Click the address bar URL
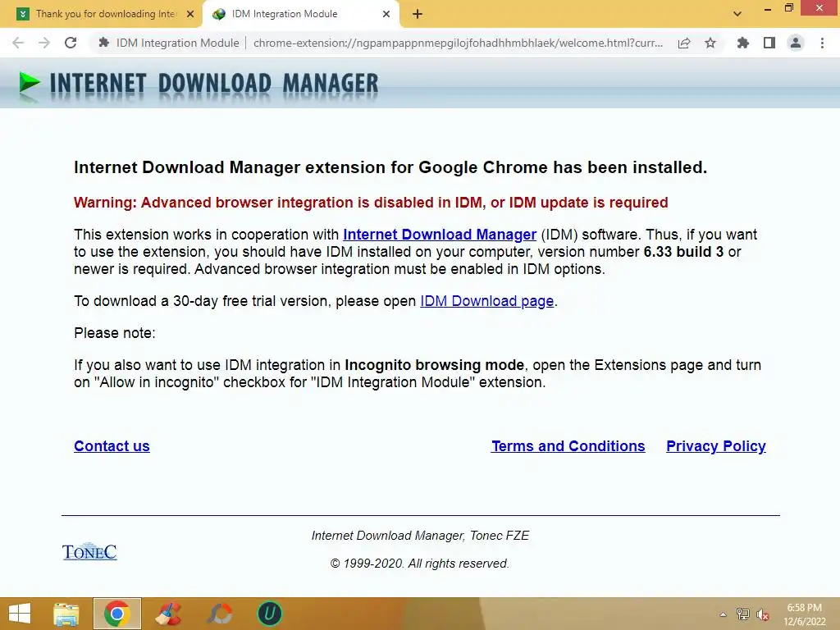 [458, 43]
